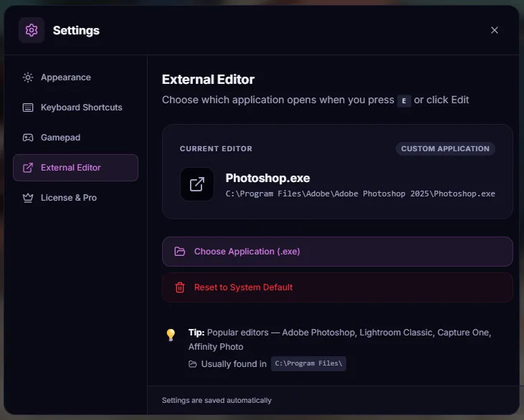Click the Custom Application badge

coord(445,148)
